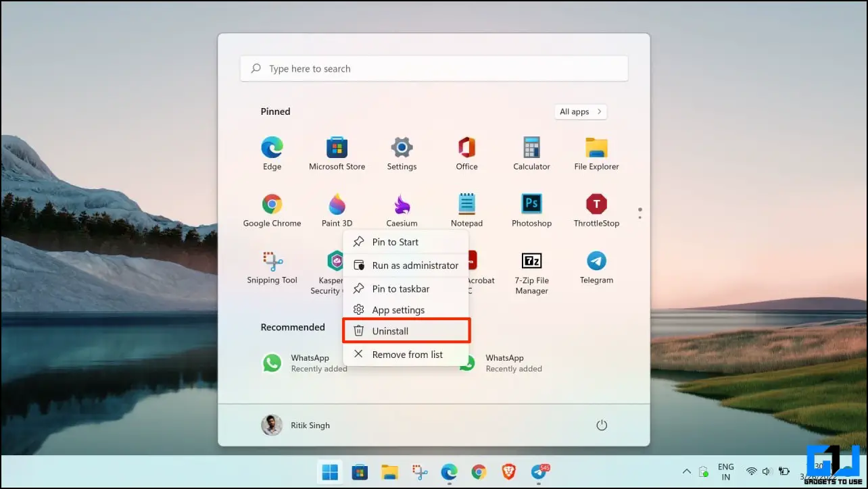Open the ENG IN language switcher
The image size is (868, 489).
[x=726, y=471]
